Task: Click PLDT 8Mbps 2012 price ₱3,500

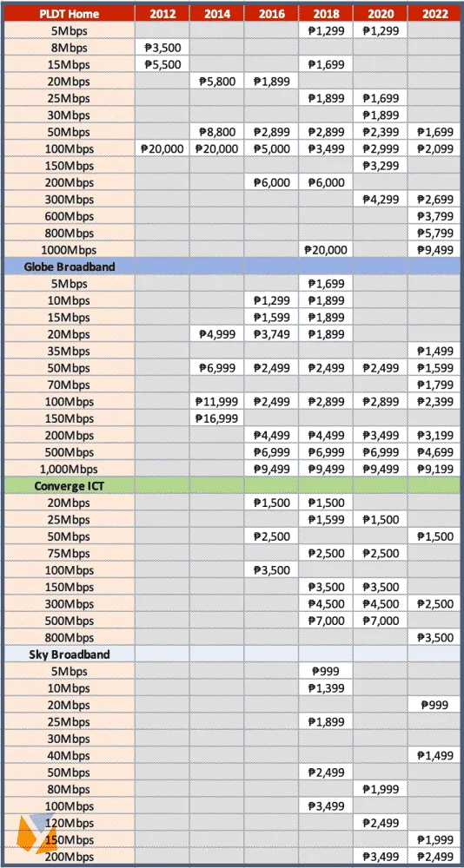Action: [x=162, y=47]
